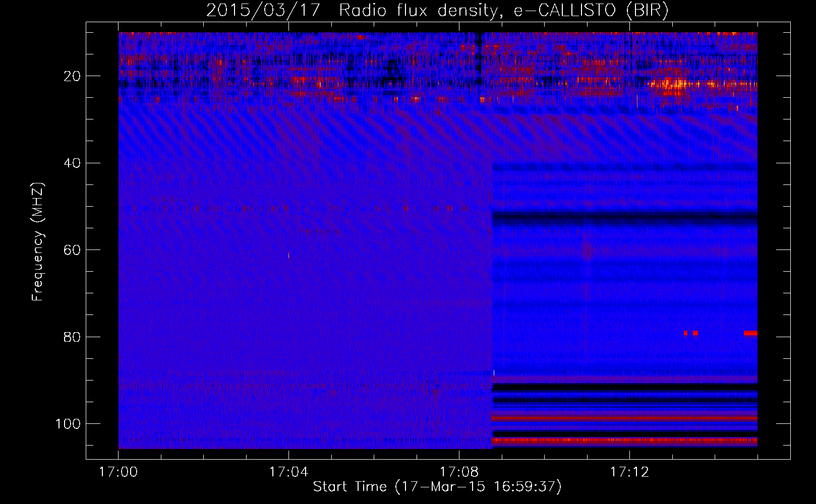The height and width of the screenshot is (504, 816).
Task: Click the 17:04 time tick label
Action: pyautogui.click(x=288, y=472)
